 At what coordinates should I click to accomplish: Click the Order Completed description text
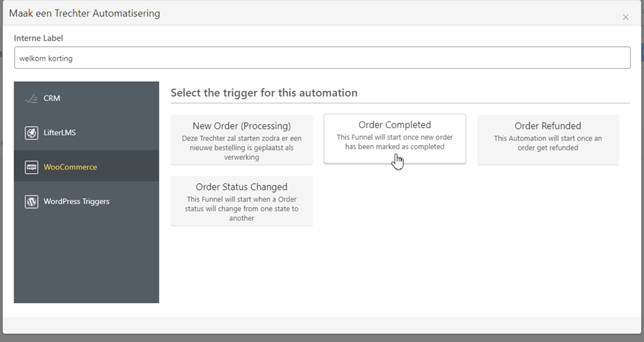point(395,142)
